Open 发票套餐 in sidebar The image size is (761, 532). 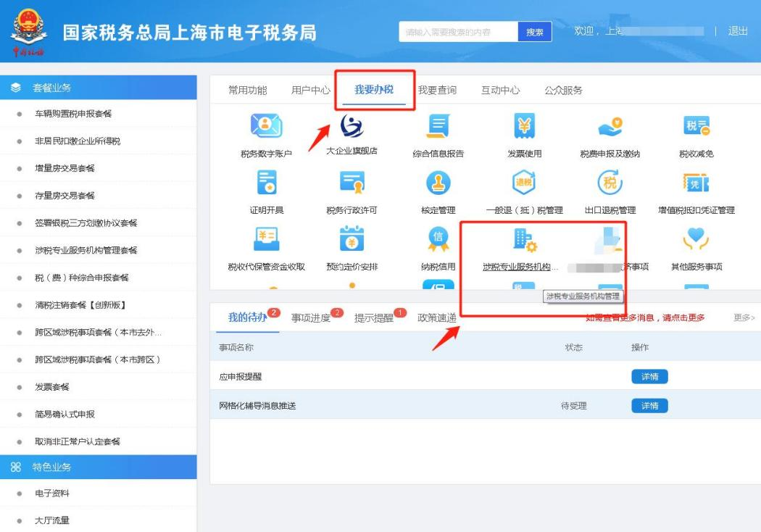pyautogui.click(x=52, y=387)
